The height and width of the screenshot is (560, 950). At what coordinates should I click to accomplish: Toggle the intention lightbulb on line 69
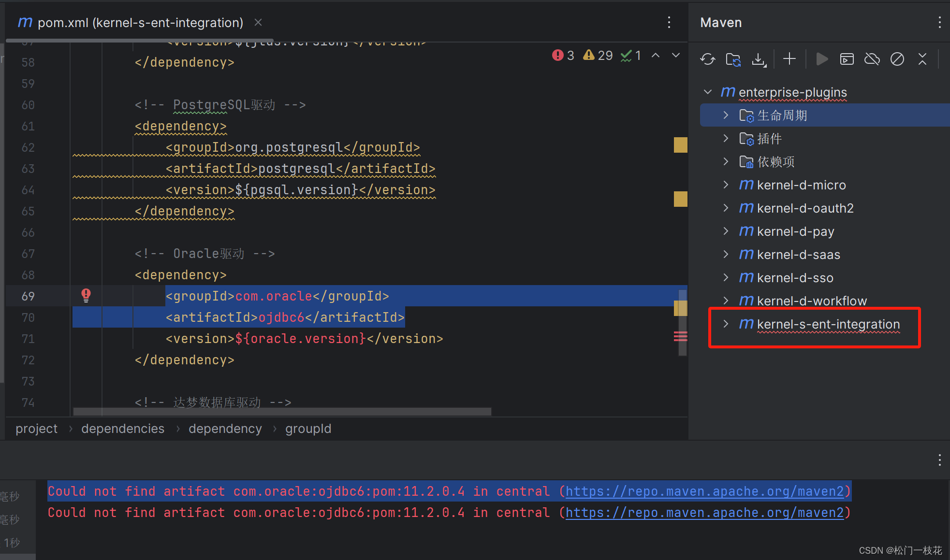(86, 295)
